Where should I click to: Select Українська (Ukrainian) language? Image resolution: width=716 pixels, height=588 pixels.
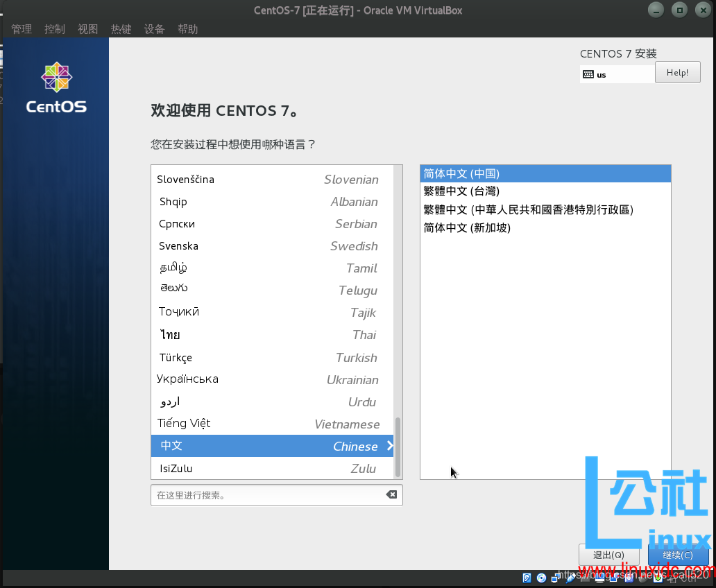coord(272,379)
